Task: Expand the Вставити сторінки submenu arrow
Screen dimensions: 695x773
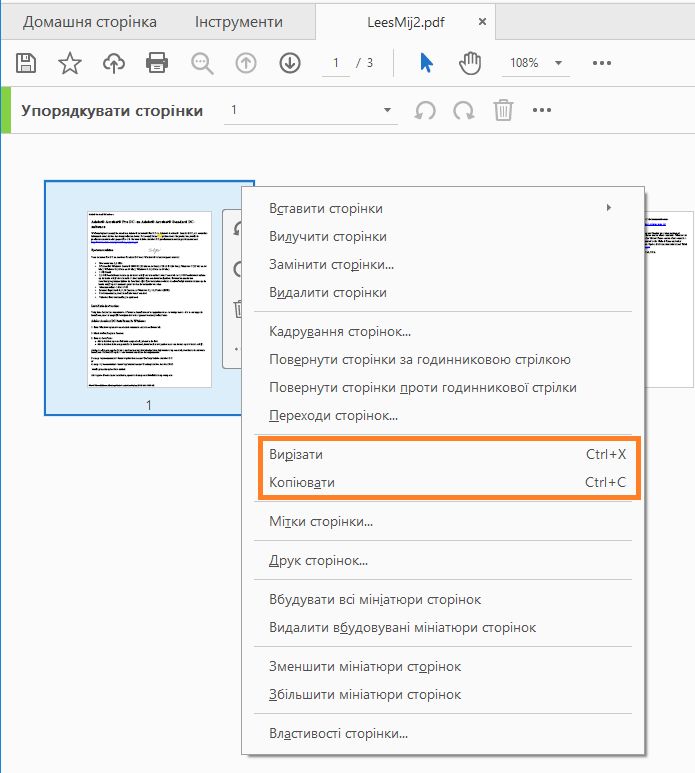Action: point(609,208)
